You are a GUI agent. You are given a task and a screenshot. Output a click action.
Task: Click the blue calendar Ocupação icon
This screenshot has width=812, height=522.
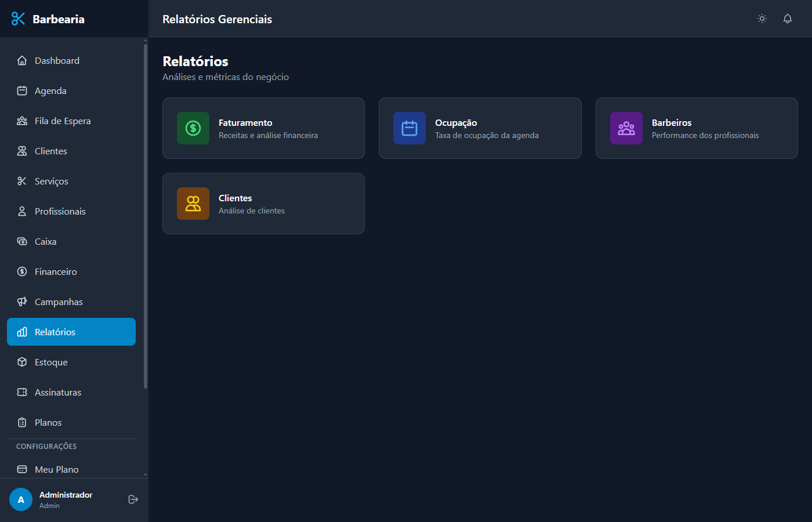[409, 128]
